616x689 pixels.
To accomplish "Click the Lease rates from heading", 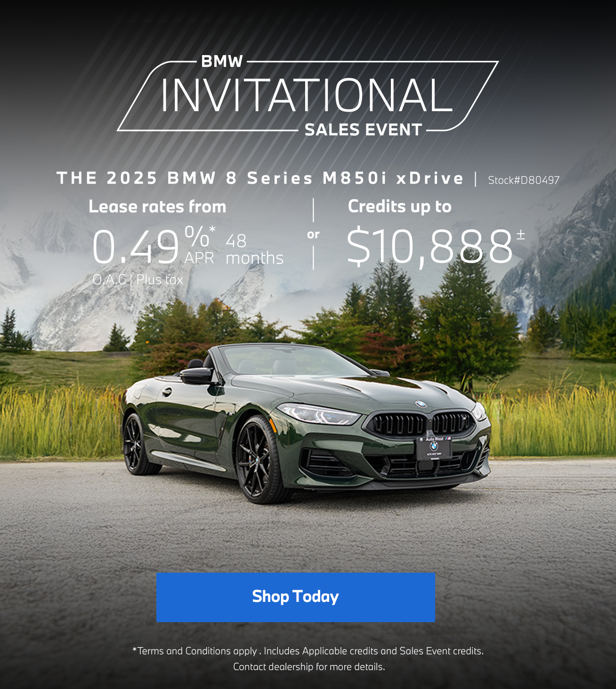I will pos(157,207).
